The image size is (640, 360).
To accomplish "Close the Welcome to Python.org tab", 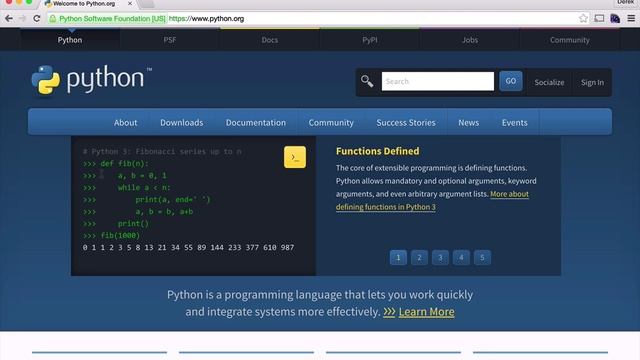I will (130, 3).
